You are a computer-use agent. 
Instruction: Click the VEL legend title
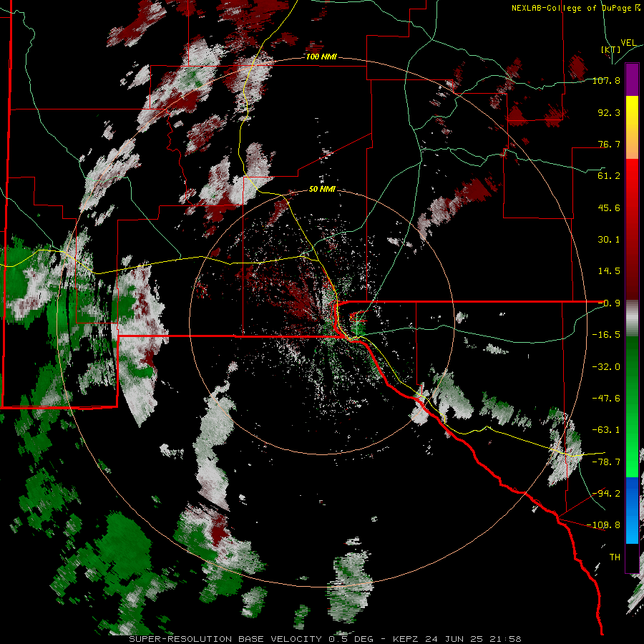click(628, 43)
